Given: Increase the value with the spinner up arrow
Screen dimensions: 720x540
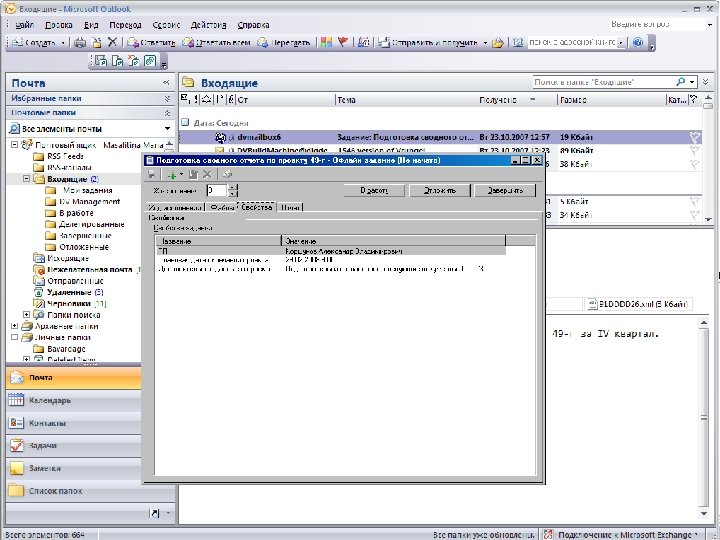Looking at the screenshot, I should [x=232, y=187].
